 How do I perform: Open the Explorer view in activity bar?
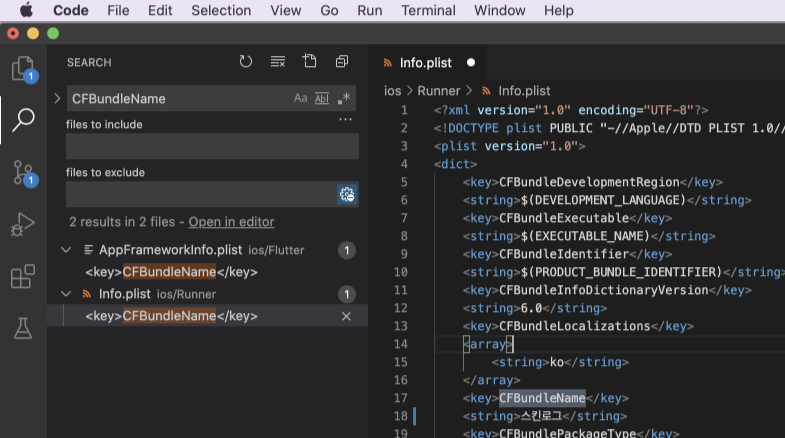(x=23, y=68)
